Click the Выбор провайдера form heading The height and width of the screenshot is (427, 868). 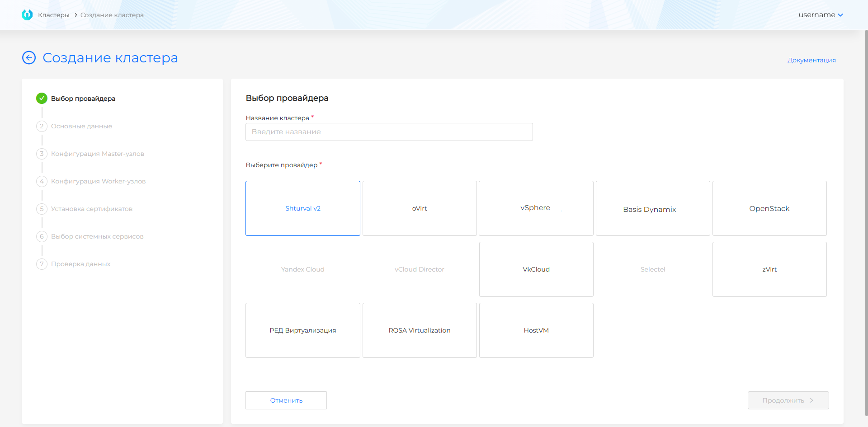(x=287, y=98)
